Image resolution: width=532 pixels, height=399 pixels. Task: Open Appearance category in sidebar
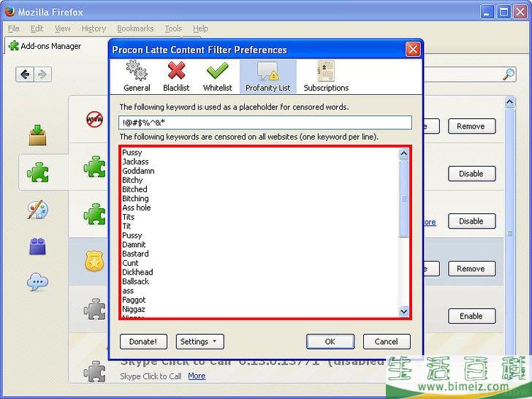pos(37,209)
